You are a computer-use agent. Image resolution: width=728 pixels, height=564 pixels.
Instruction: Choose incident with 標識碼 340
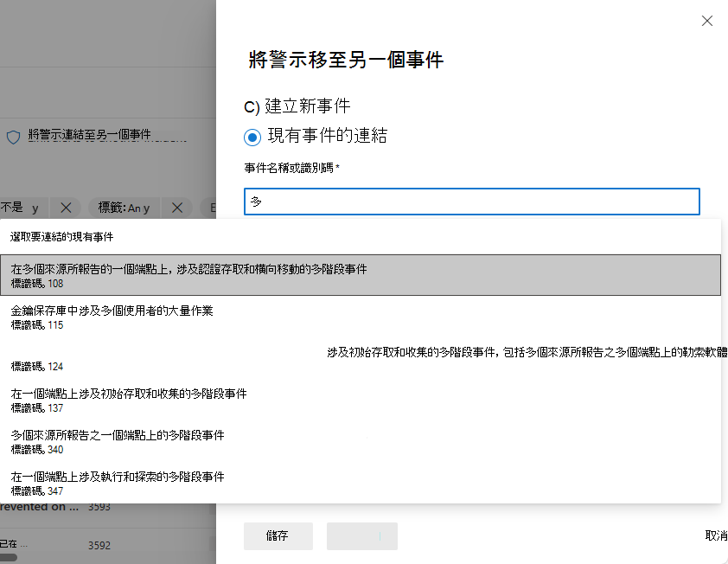click(361, 441)
